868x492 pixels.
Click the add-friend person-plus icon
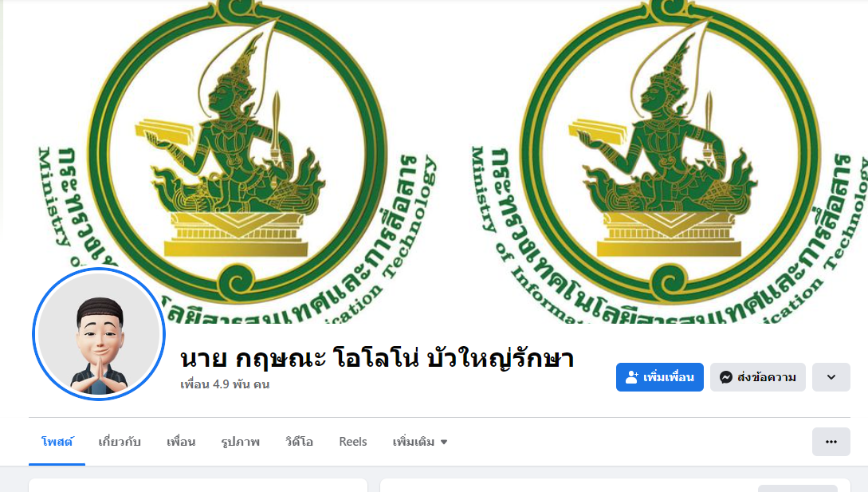pyautogui.click(x=631, y=377)
